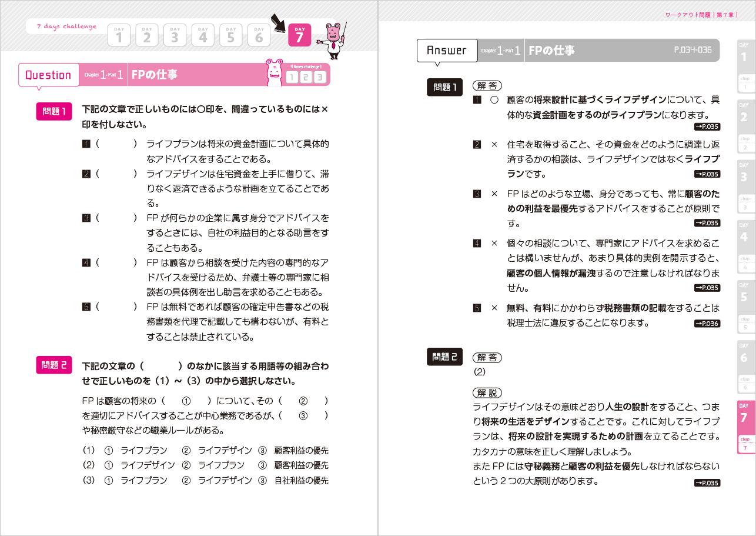
Task: Open the →P.035 reference under answer 1
Action: click(707, 126)
